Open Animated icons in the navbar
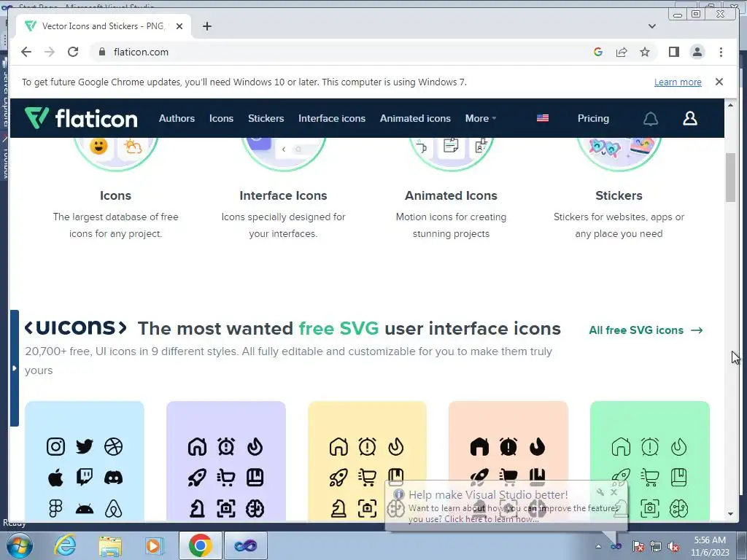 coord(415,118)
